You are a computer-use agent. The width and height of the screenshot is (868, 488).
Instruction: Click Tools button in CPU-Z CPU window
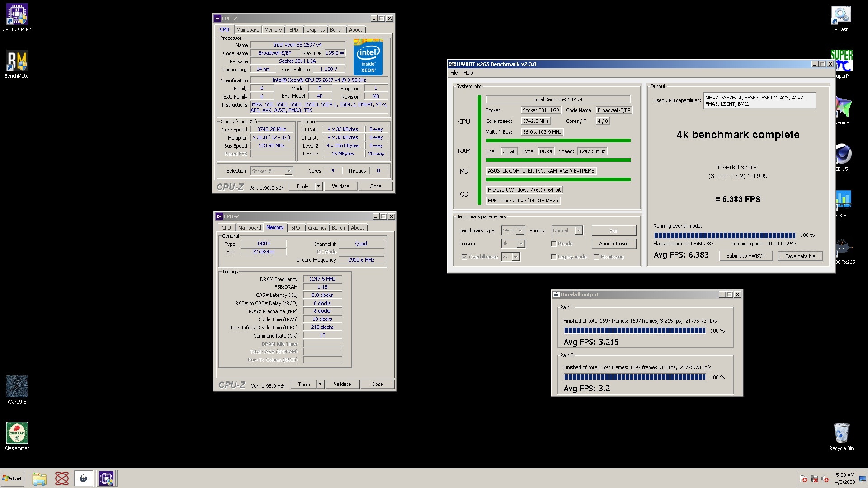click(x=302, y=186)
